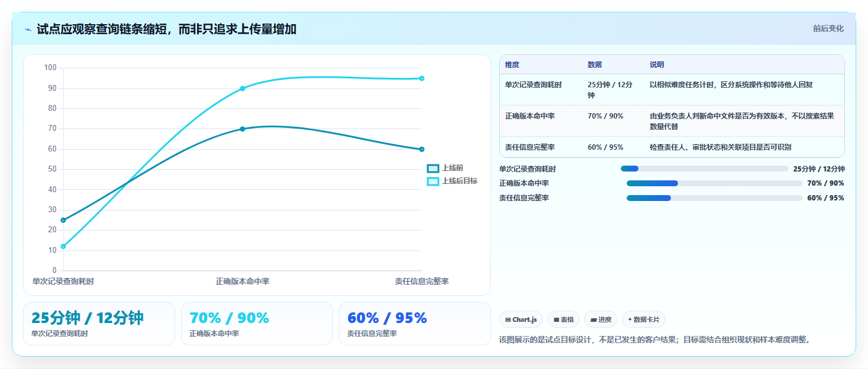This screenshot has width=868, height=369.
Task: Click progress value 60% / 95%
Action: point(826,198)
